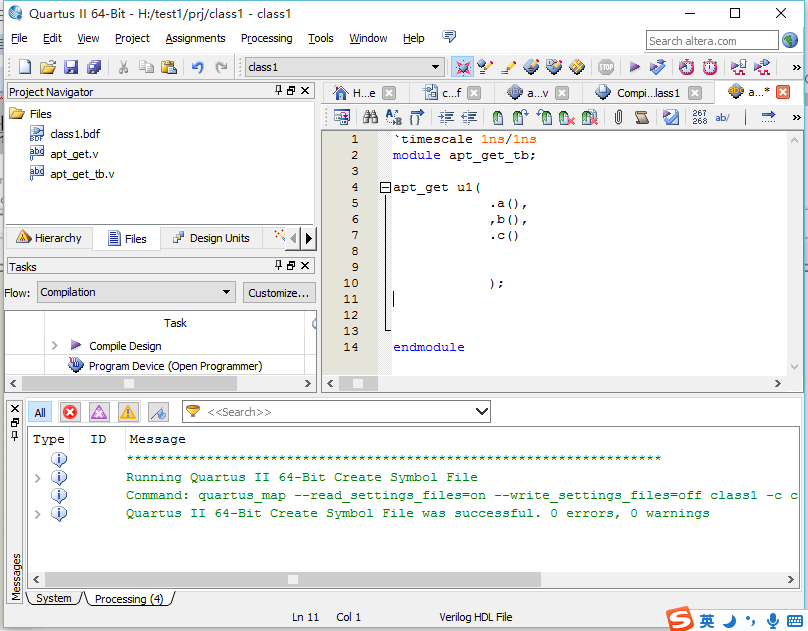Click the Find matching delimiter braces icon
Viewport: 808px width, 631px height.
pos(416,117)
